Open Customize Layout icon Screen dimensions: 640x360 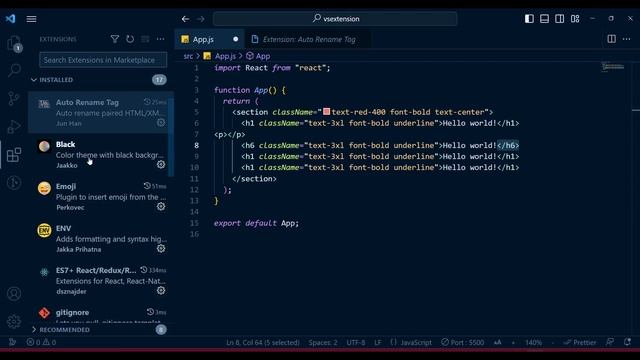point(575,19)
